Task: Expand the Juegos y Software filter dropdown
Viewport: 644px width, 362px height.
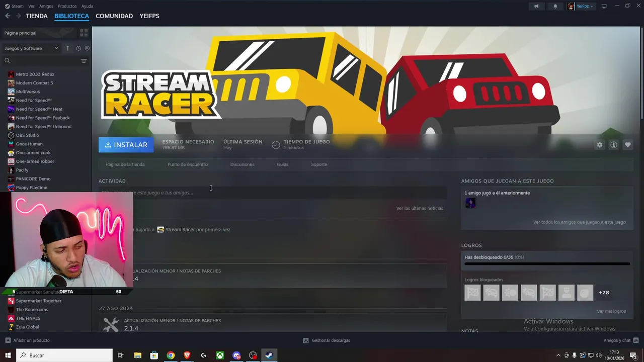Action: (x=31, y=48)
